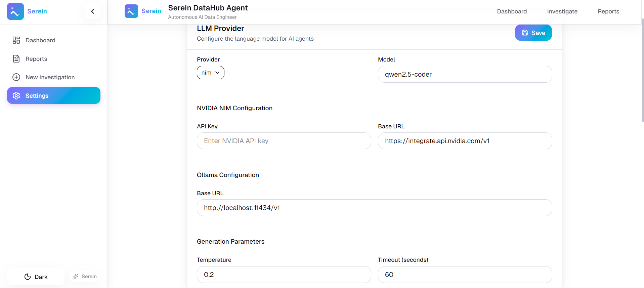Click the moon icon beside Dark
This screenshot has height=288, width=644.
[28, 277]
